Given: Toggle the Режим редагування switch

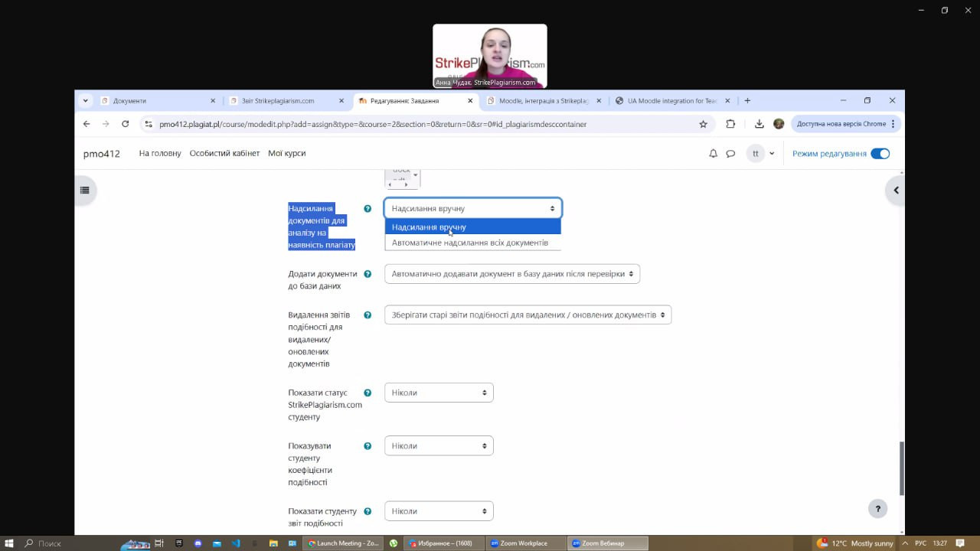Looking at the screenshot, I should pyautogui.click(x=880, y=154).
